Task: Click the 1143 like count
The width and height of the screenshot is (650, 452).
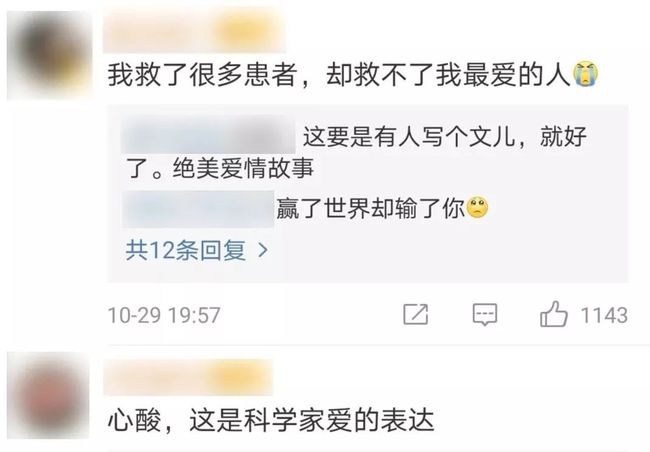Action: [604, 315]
